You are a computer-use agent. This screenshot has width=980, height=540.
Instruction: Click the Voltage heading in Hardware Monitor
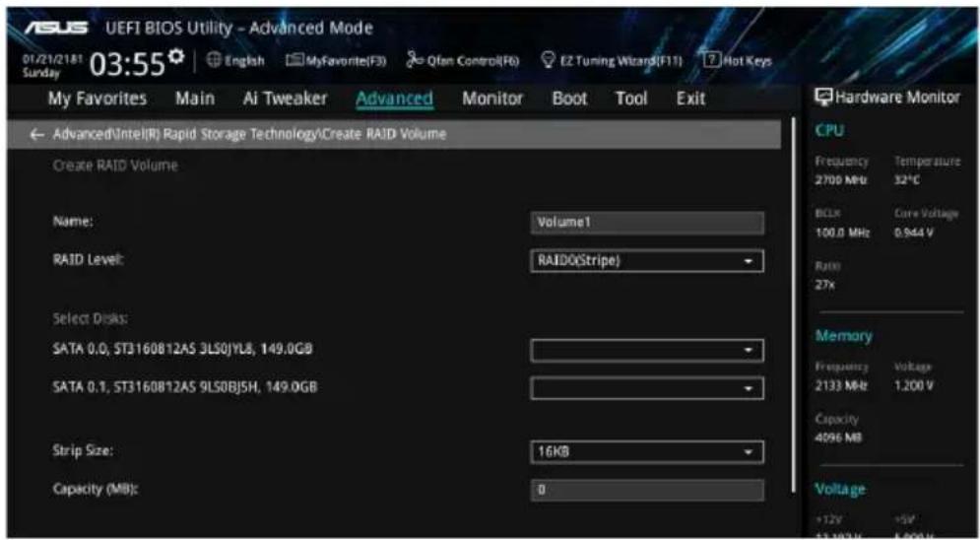[840, 489]
